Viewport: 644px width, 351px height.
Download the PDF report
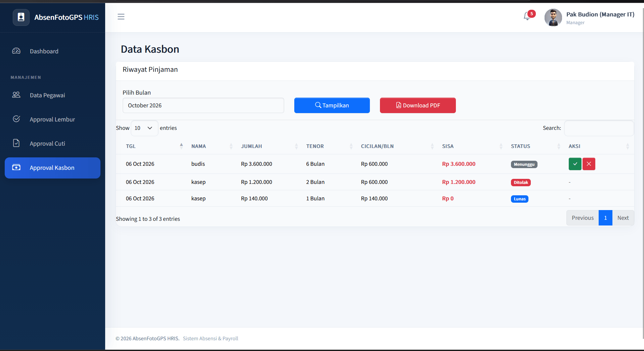(418, 105)
